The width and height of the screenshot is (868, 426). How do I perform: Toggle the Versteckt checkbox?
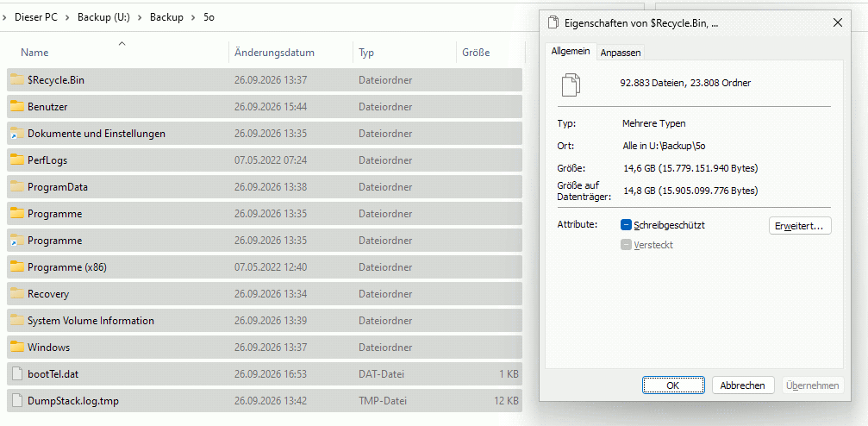click(626, 245)
